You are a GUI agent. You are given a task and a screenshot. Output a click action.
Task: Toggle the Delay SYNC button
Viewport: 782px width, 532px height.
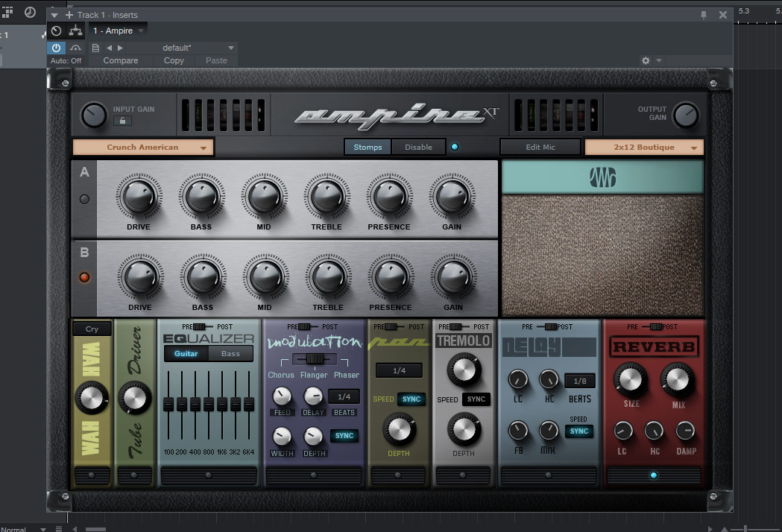click(579, 431)
